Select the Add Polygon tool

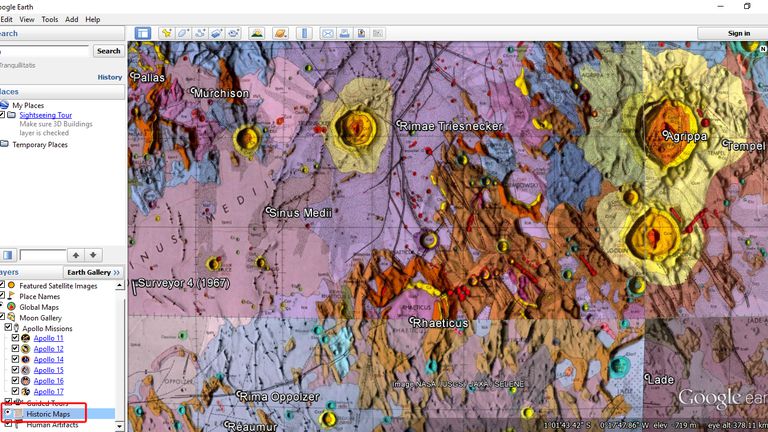183,33
